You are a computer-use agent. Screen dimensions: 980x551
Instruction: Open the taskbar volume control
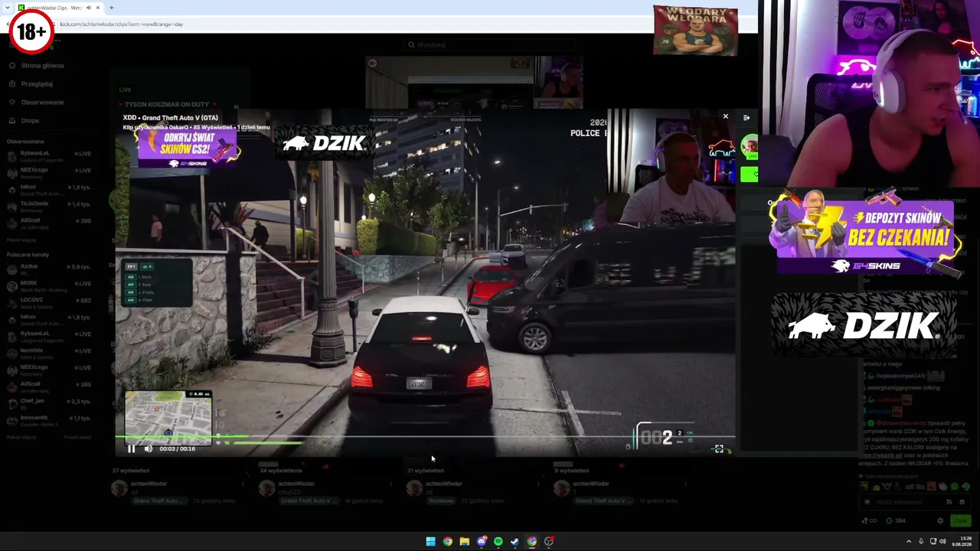point(942,542)
